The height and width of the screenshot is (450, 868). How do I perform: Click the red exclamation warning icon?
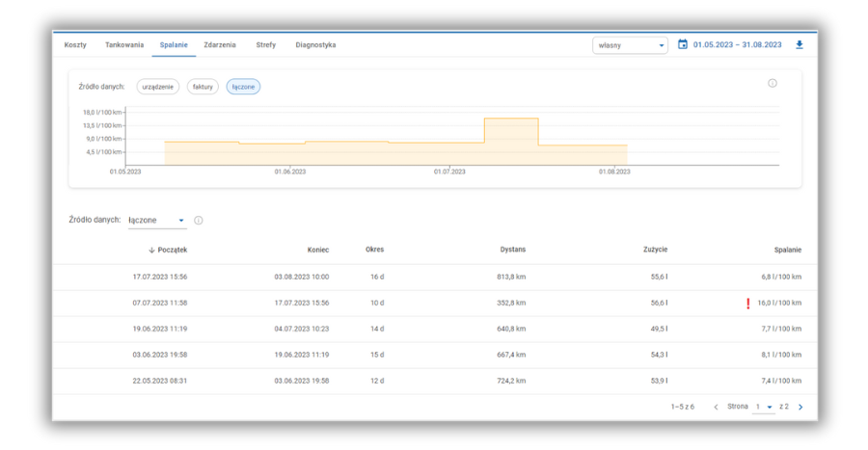click(747, 304)
